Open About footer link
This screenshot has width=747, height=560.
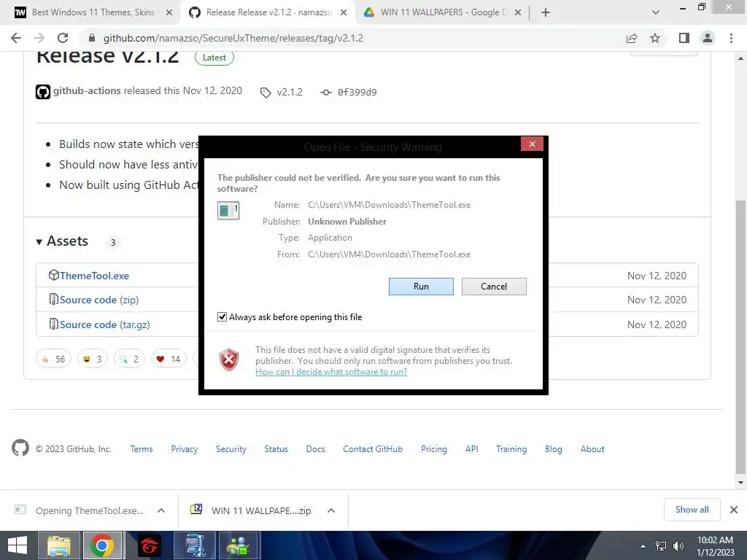592,449
